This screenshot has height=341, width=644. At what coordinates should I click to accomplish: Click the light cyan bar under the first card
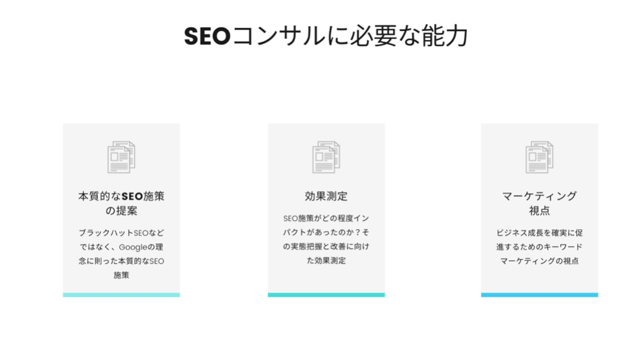click(121, 295)
